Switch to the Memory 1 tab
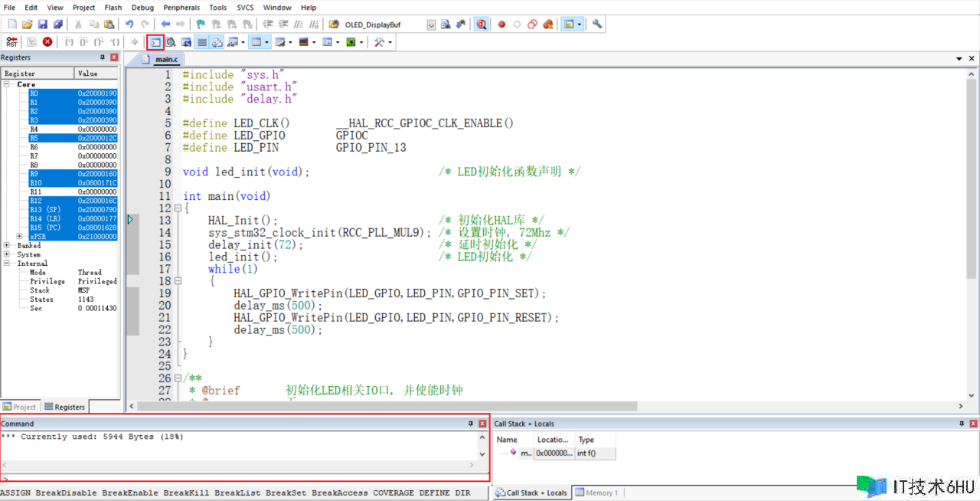 (596, 493)
